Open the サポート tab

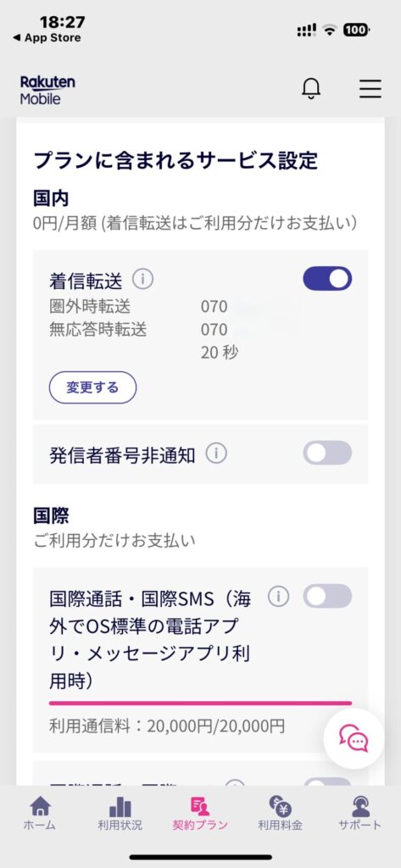(360, 813)
